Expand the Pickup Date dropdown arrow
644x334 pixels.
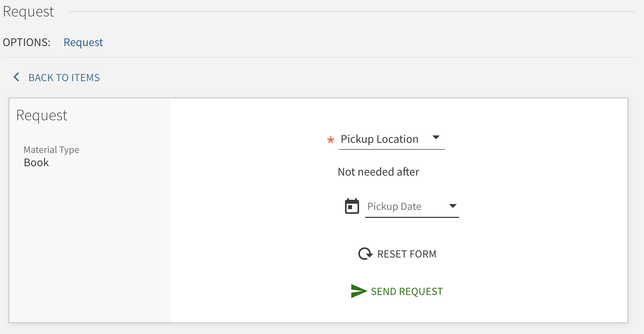tap(453, 206)
